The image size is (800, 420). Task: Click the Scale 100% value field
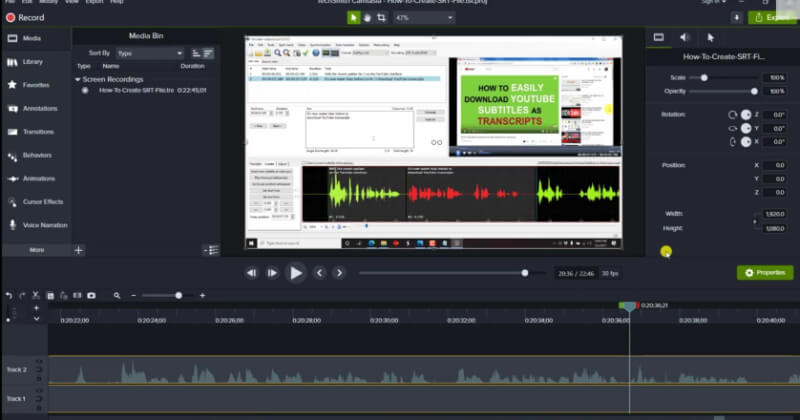(x=774, y=78)
